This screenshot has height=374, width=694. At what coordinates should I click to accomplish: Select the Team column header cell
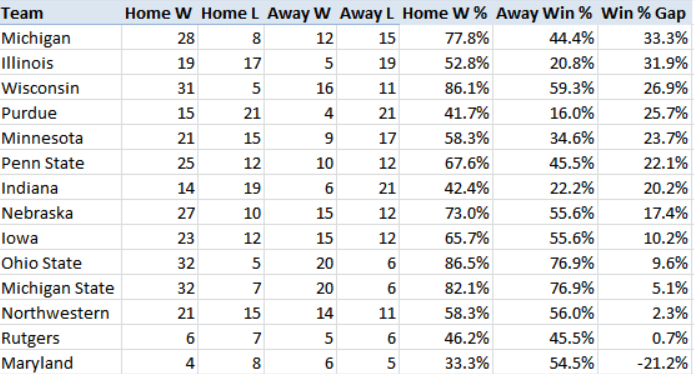pos(61,13)
